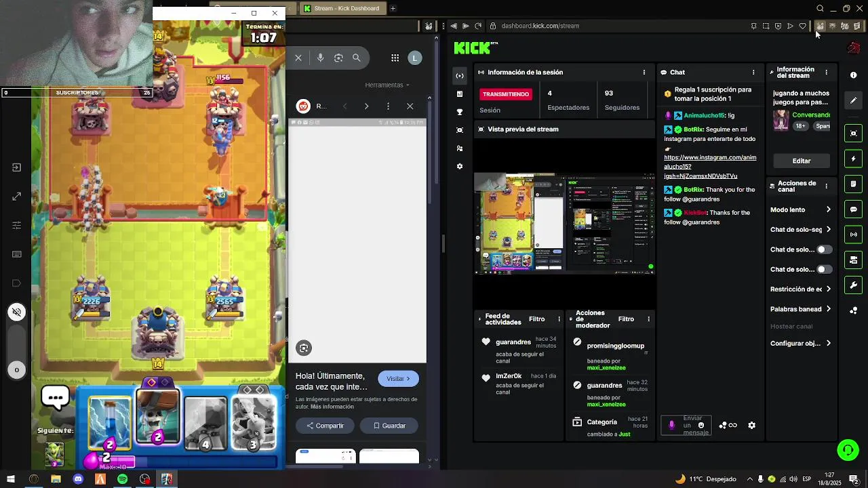The image size is (868, 488).
Task: Go back in browser history
Action: click(x=453, y=26)
